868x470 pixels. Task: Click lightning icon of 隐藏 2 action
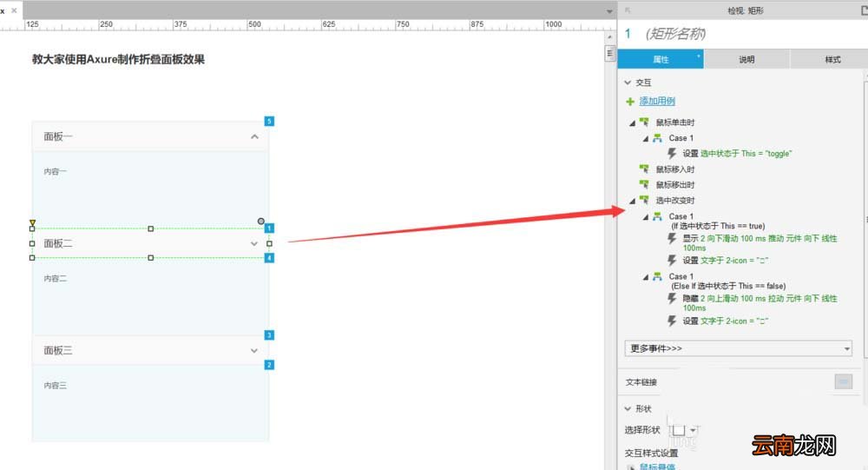pyautogui.click(x=672, y=298)
